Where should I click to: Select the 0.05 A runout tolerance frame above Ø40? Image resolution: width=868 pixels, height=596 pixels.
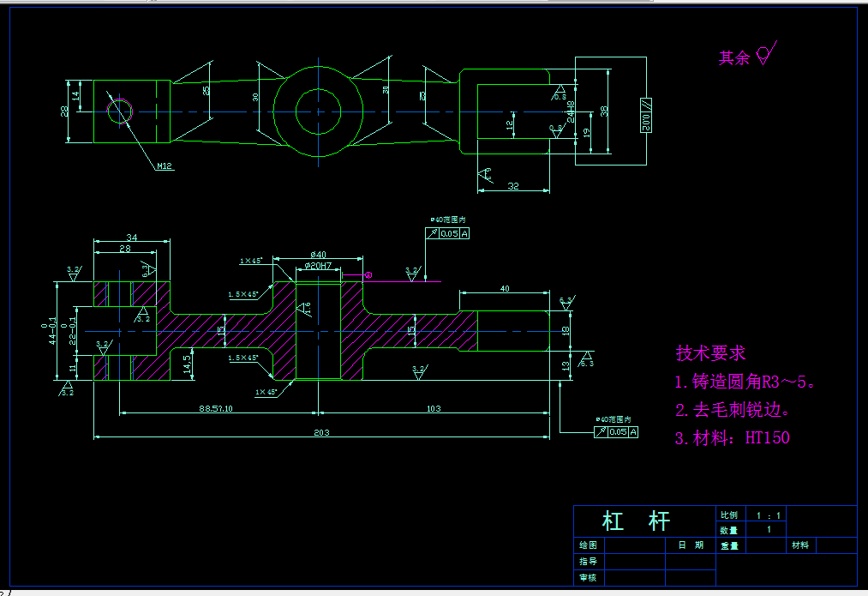pos(447,232)
